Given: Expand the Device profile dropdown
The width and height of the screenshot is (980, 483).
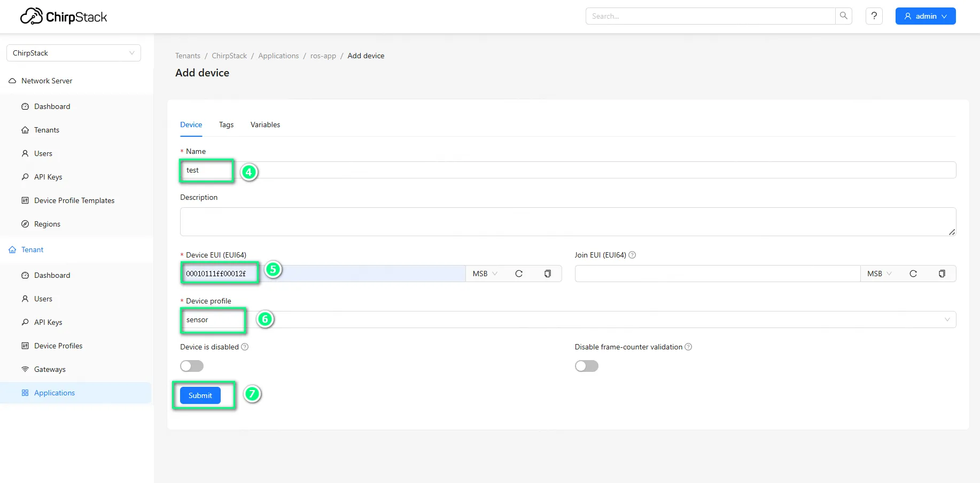Looking at the screenshot, I should (x=946, y=320).
